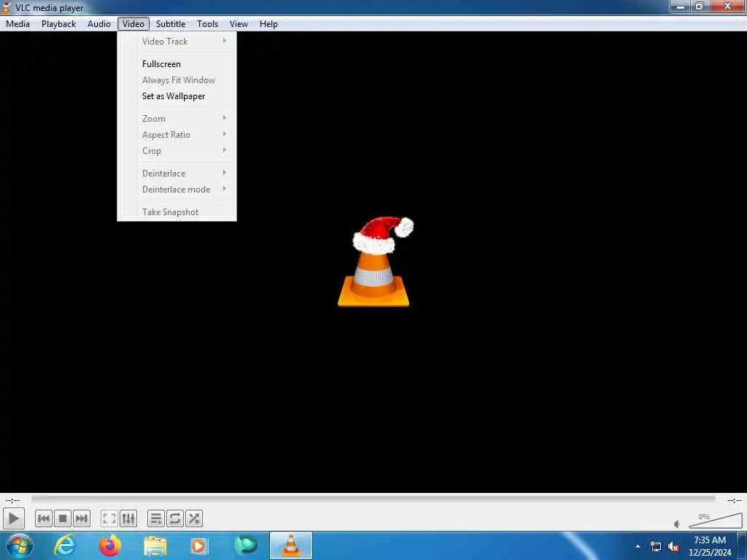Expand the Aspect Ratio submenu
Screen dimensions: 747x560
177,135
